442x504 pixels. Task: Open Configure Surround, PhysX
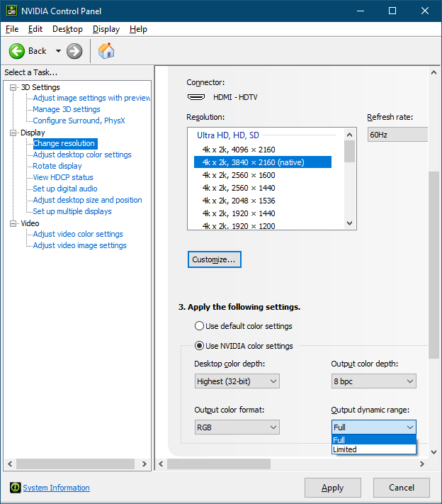pyautogui.click(x=79, y=121)
